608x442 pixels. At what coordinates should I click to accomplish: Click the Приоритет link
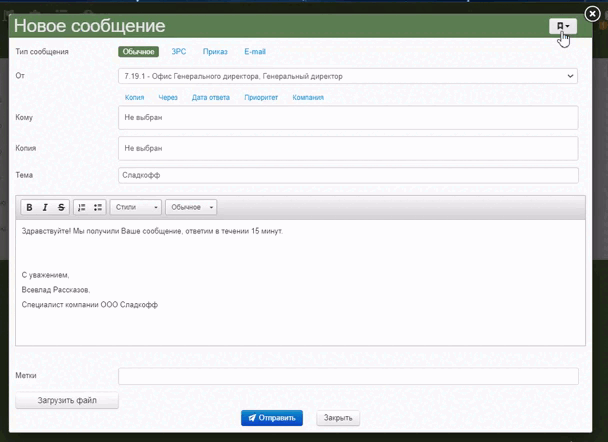(261, 97)
